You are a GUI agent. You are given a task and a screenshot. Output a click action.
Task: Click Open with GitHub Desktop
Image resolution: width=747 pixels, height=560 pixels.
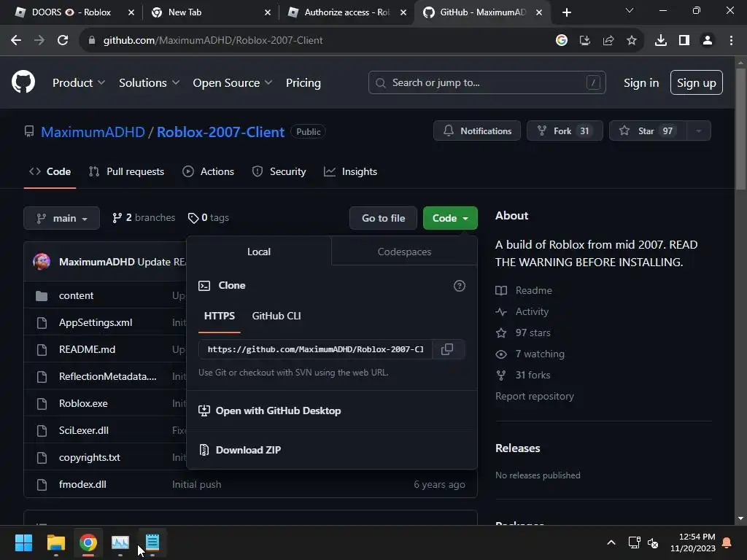(278, 411)
